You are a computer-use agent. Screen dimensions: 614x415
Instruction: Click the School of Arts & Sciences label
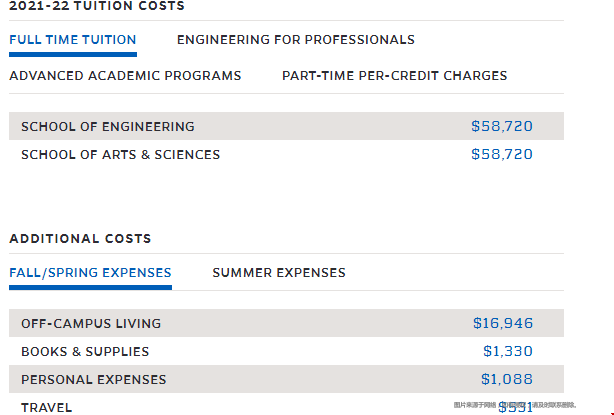121,155
